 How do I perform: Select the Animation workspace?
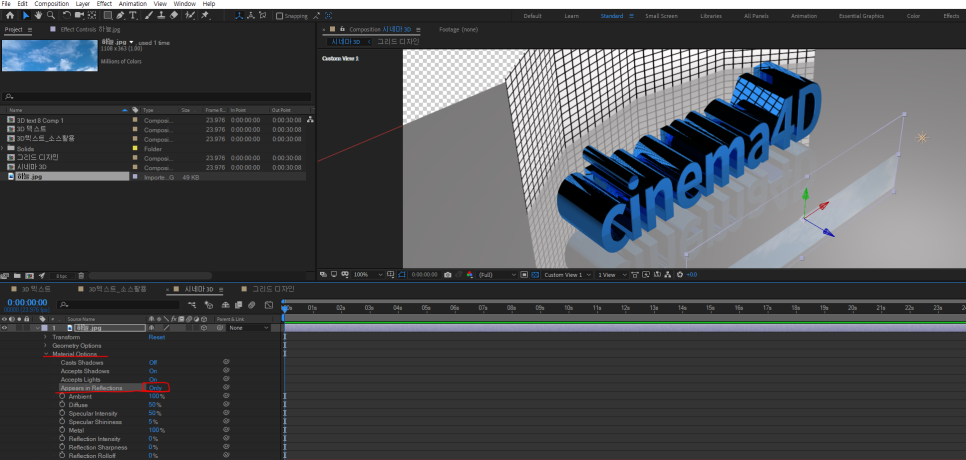point(803,16)
